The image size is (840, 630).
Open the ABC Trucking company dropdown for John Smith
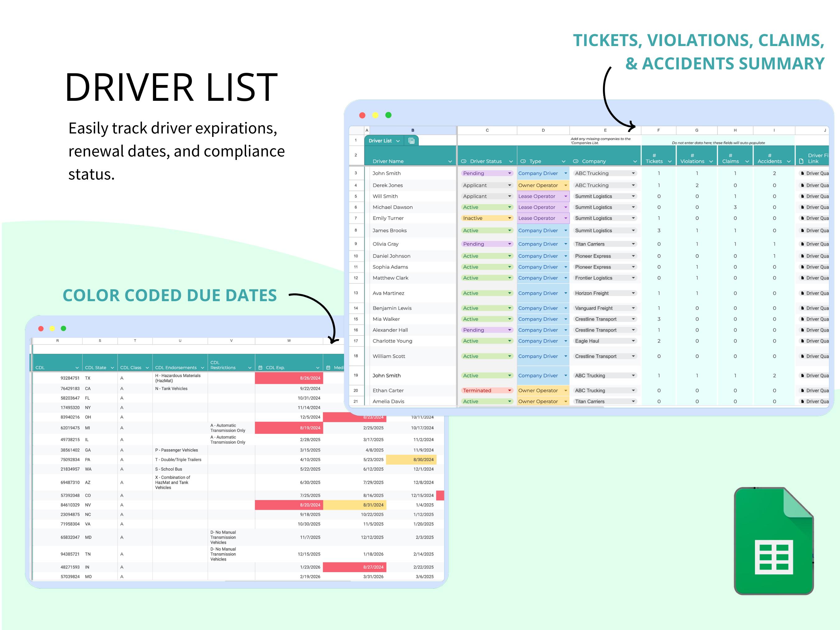click(x=633, y=173)
